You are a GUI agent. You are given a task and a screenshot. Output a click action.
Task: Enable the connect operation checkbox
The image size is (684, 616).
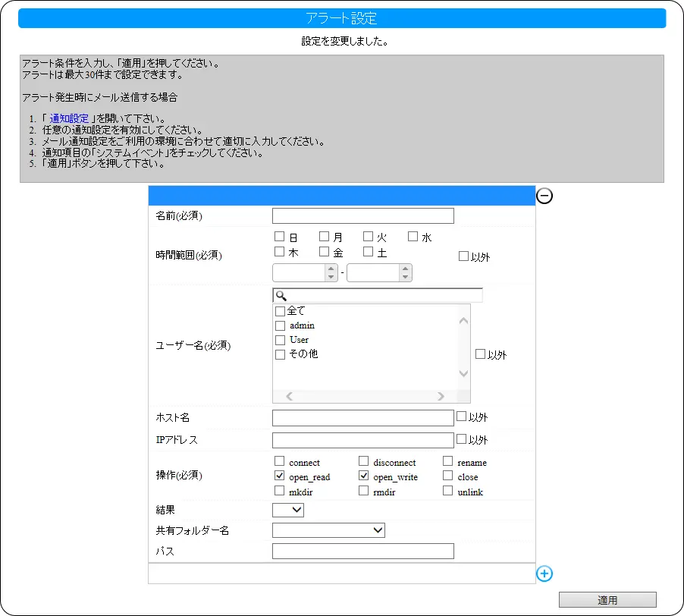click(280, 461)
